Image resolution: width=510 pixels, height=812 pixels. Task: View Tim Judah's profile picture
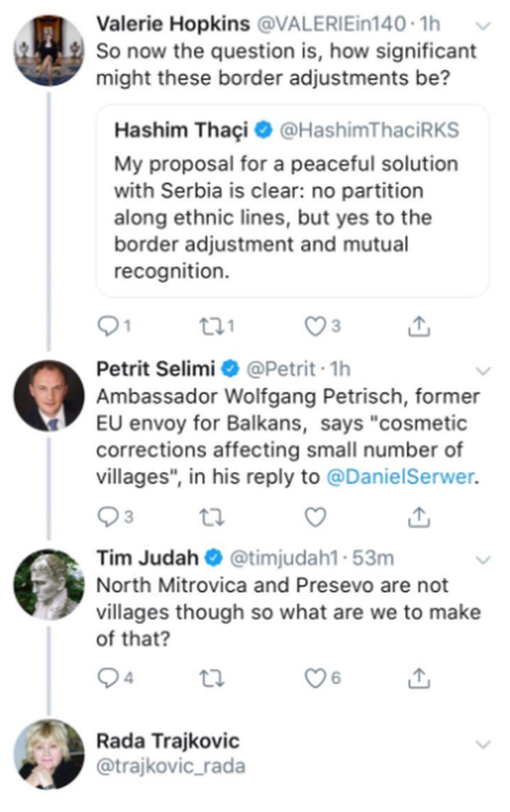click(49, 585)
